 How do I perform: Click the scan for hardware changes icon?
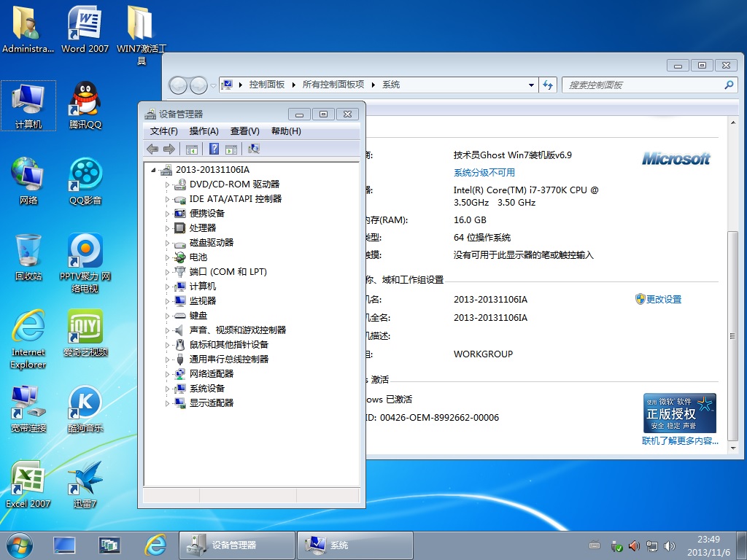pos(253,149)
